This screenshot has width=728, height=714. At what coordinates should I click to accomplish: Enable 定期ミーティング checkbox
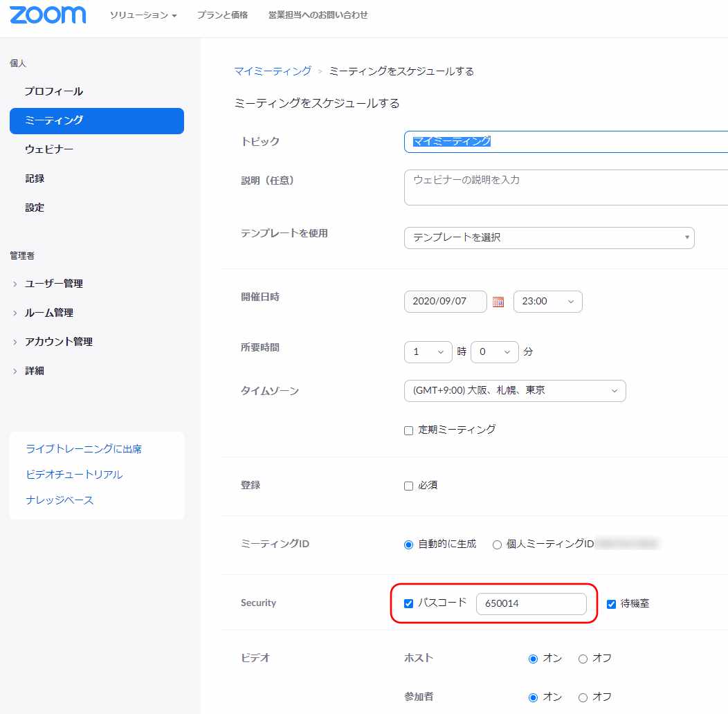click(408, 430)
